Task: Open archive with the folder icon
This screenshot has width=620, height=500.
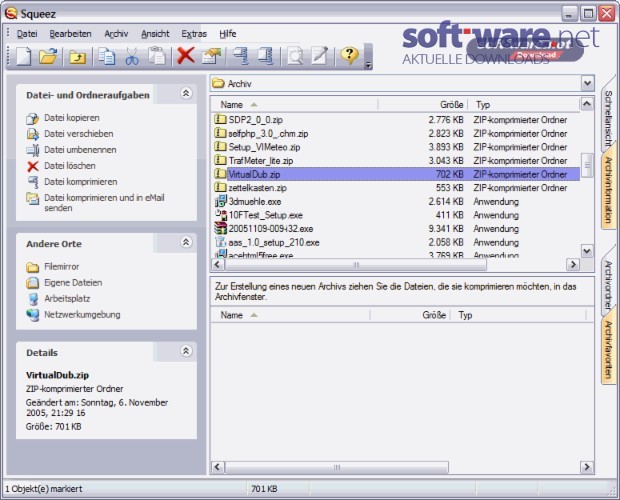Action: click(x=48, y=56)
